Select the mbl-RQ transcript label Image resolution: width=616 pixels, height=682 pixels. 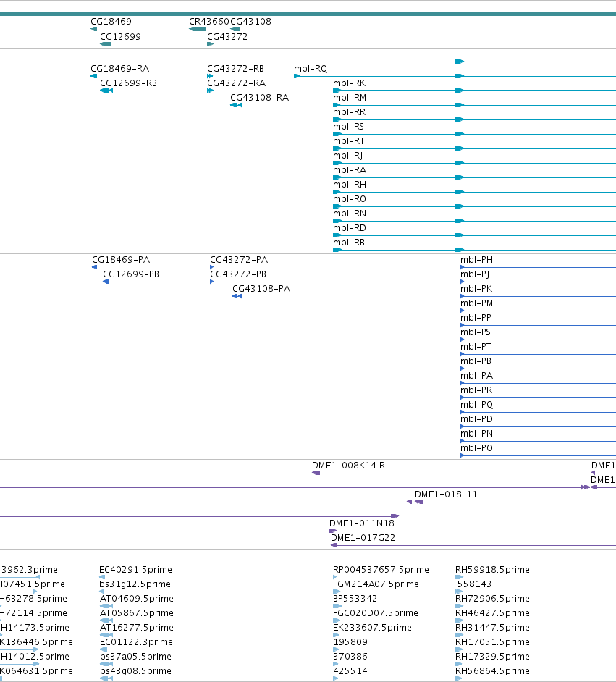point(311,68)
